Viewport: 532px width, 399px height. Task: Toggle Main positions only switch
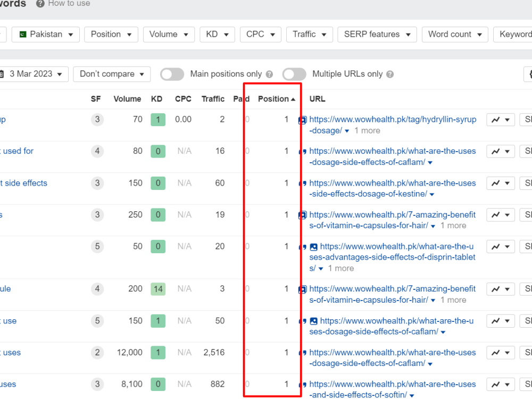[x=172, y=74]
